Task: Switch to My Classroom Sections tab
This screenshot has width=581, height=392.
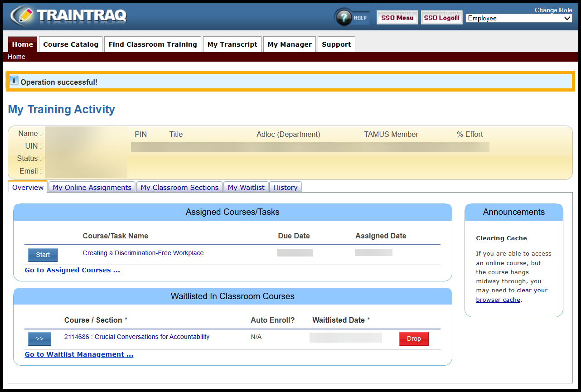Action: 179,188
